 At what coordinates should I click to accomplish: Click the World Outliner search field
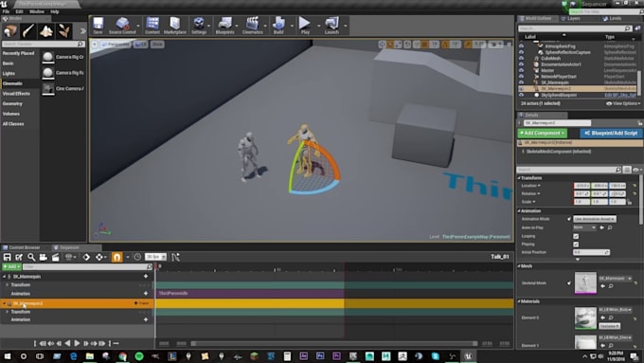[x=575, y=28]
